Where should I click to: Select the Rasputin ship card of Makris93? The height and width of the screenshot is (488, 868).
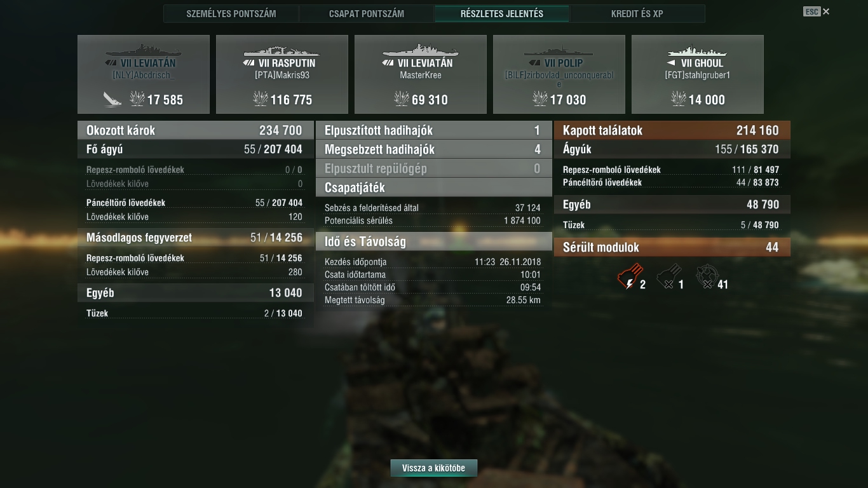tap(282, 74)
